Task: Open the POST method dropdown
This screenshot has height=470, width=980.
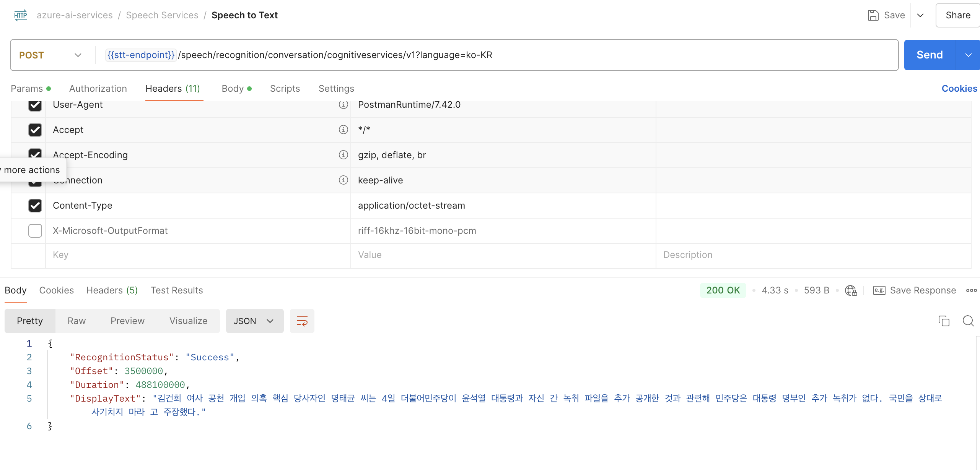Action: tap(50, 55)
